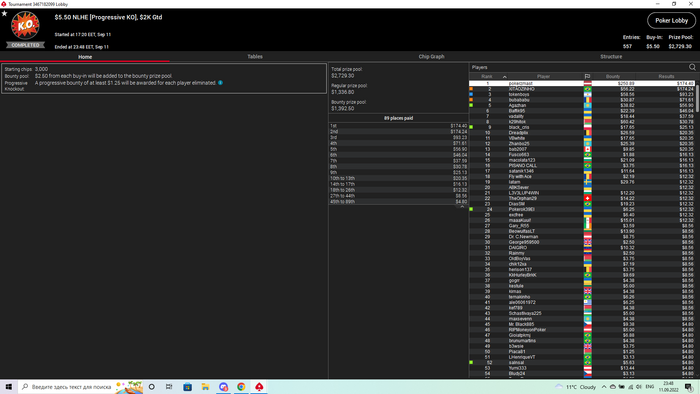700x394 pixels.
Task: Click the 10th to 13th payout row
Action: pos(398,178)
